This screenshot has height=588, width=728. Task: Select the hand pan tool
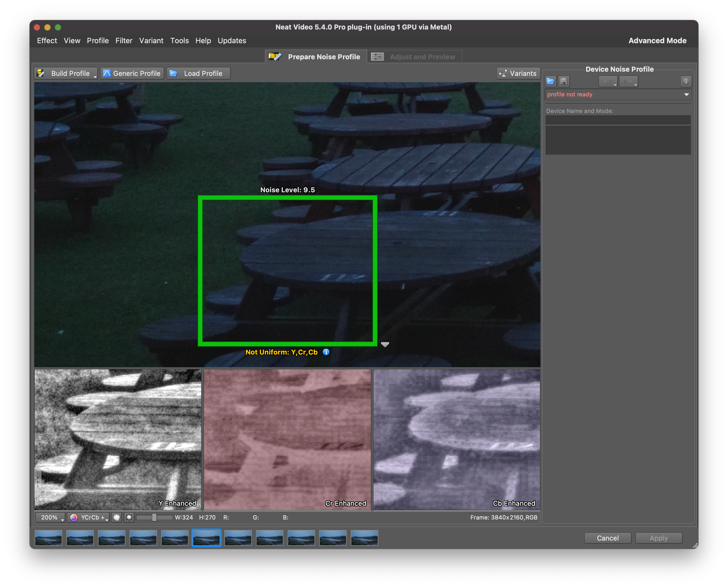[116, 517]
